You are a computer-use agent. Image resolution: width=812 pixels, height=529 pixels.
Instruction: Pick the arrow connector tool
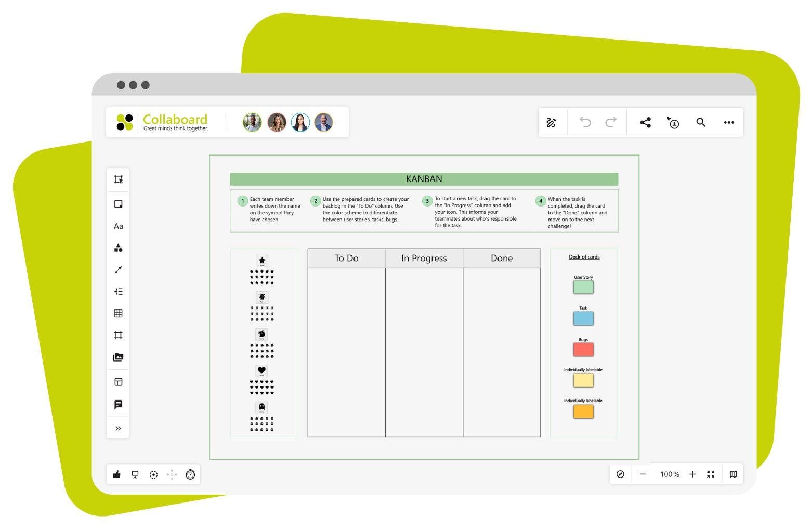coord(118,270)
